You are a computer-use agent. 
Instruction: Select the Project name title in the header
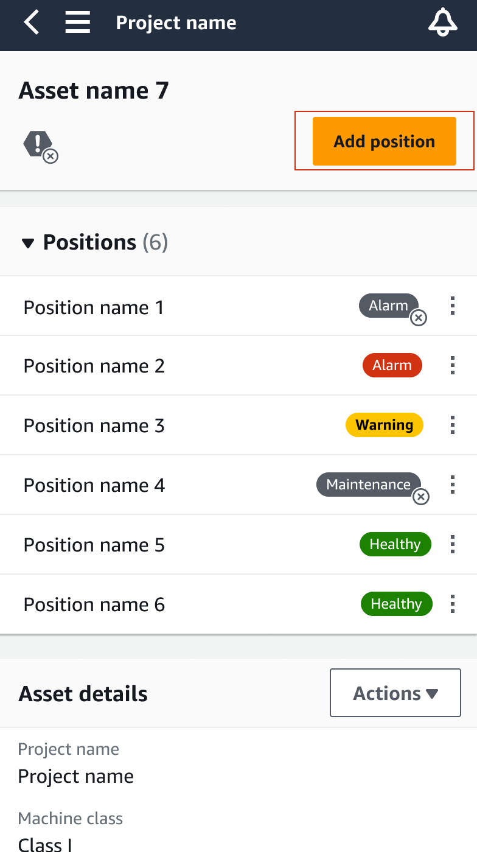[176, 23]
